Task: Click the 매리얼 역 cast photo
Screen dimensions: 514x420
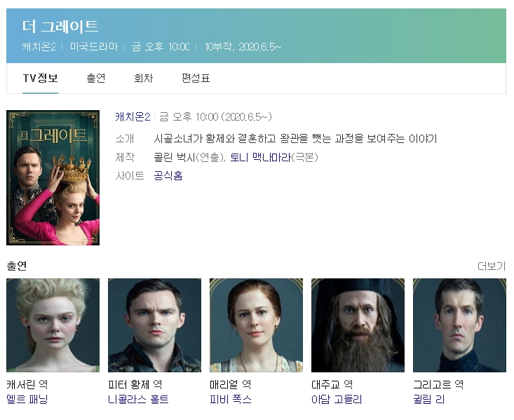Action: click(256, 325)
